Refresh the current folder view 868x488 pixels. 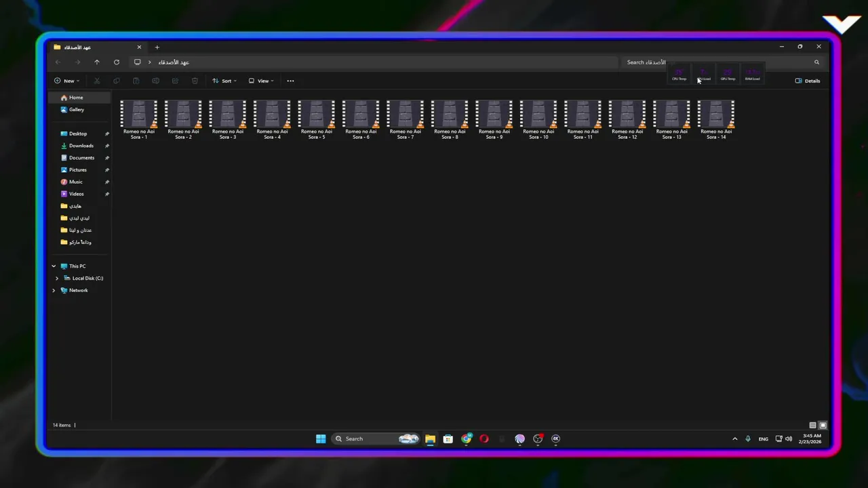click(117, 62)
